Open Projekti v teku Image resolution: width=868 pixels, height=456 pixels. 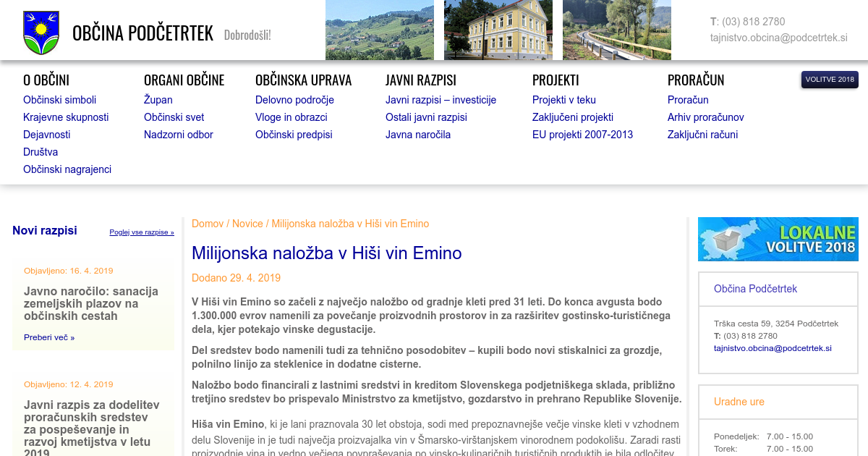pyautogui.click(x=563, y=100)
